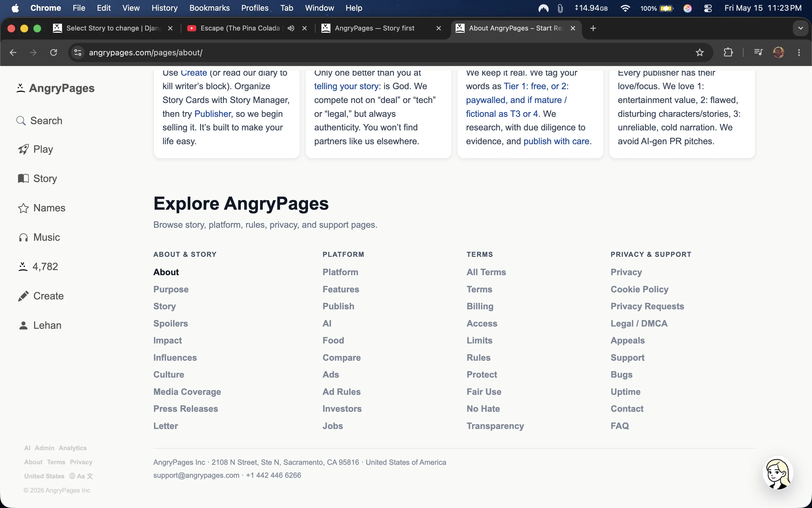The height and width of the screenshot is (508, 812).
Task: Open the Features link under Platform
Action: (x=341, y=289)
